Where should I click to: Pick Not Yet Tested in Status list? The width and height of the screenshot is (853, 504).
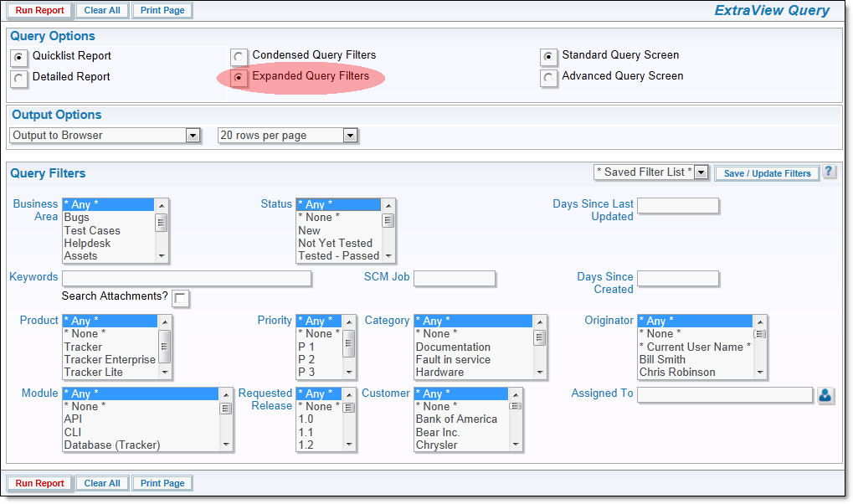pyautogui.click(x=336, y=243)
